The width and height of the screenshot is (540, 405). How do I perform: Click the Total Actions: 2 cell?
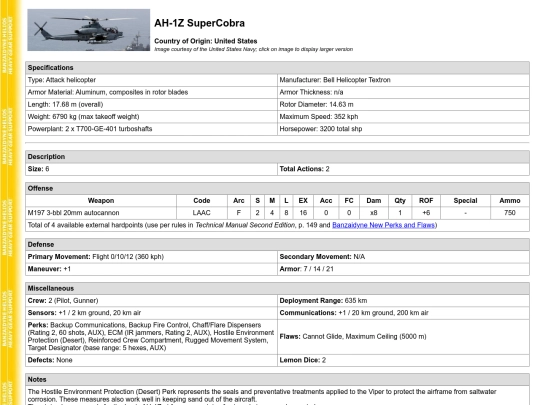click(x=403, y=169)
